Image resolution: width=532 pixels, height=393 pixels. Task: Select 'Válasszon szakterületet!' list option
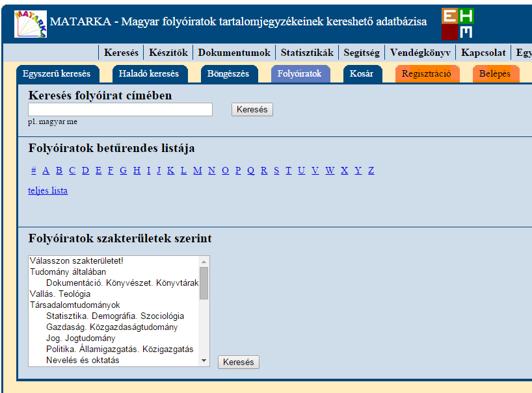pyautogui.click(x=114, y=261)
